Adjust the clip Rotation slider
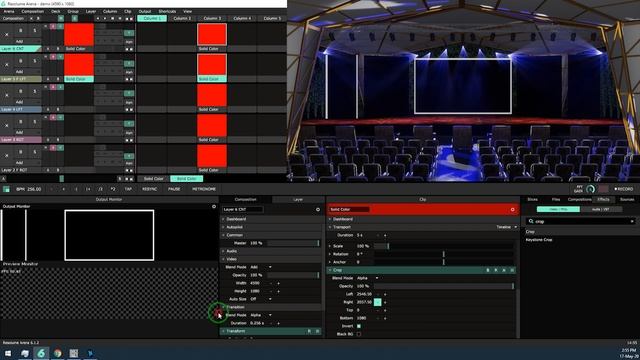Screen dimensions: 640x360 click(444, 254)
